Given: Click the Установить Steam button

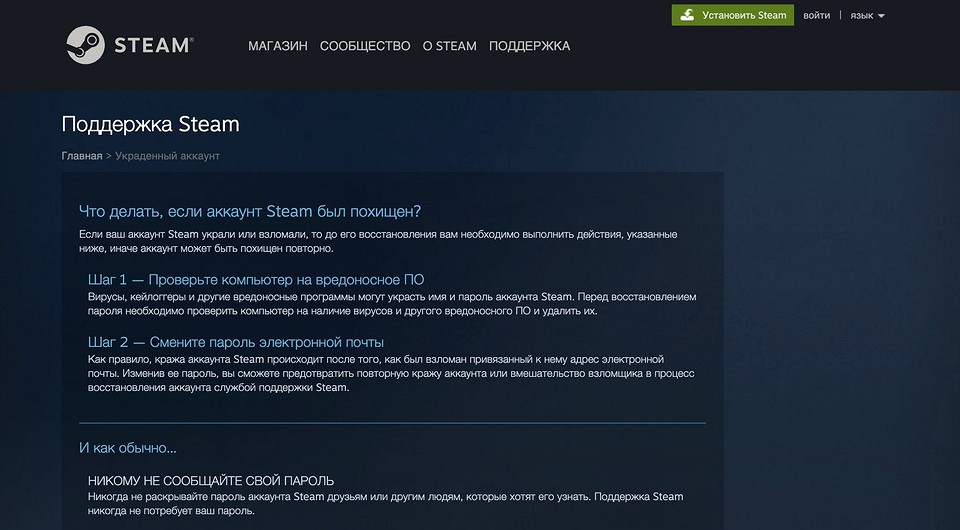Looking at the screenshot, I should (x=733, y=15).
